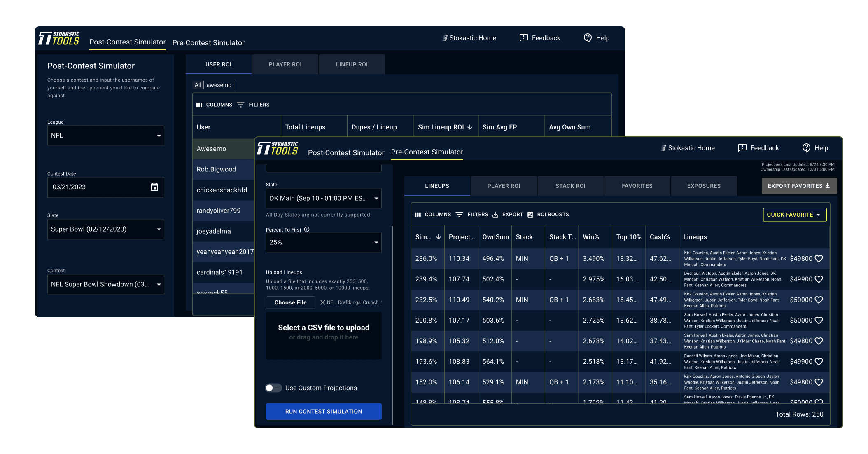Viewport: 868px width, 454px height.
Task: Click Feedback icon in the Pre-Contest window
Action: [x=742, y=148]
